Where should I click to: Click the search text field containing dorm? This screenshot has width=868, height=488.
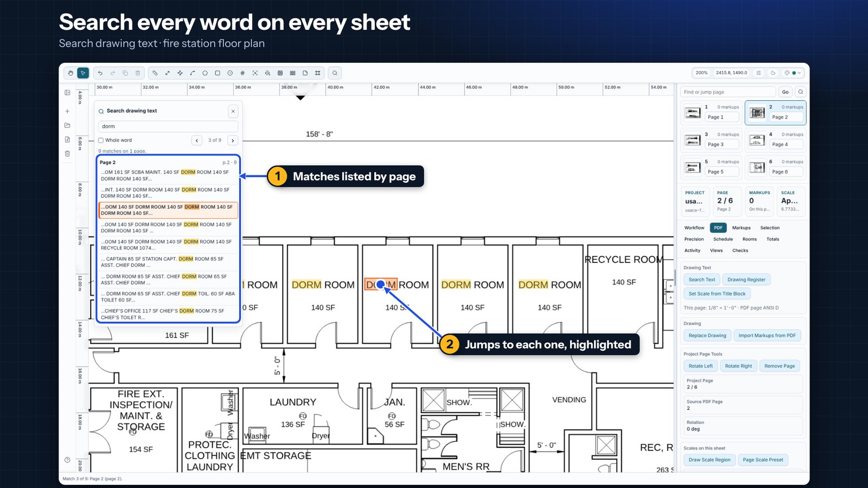tap(168, 126)
